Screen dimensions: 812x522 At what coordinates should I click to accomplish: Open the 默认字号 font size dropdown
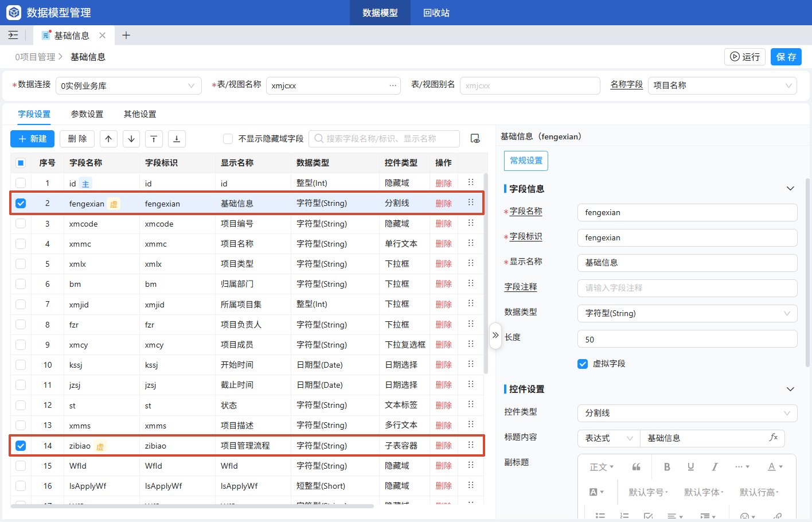point(649,492)
